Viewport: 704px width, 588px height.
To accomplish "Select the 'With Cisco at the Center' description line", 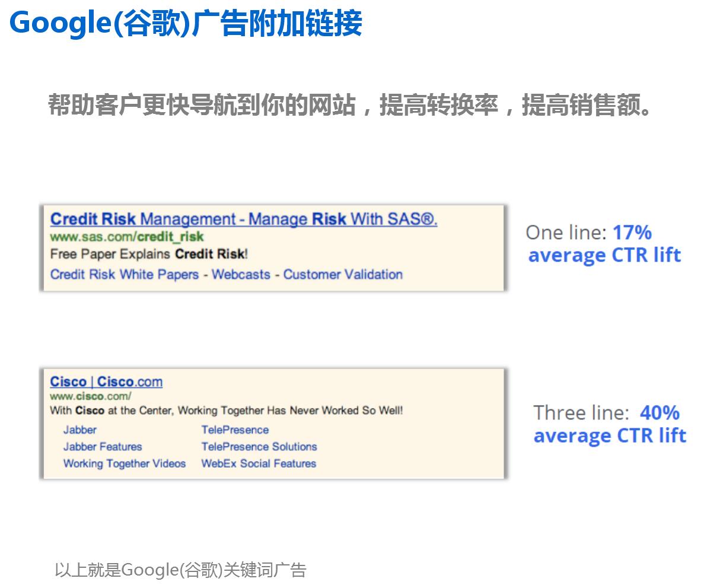I will [x=227, y=411].
